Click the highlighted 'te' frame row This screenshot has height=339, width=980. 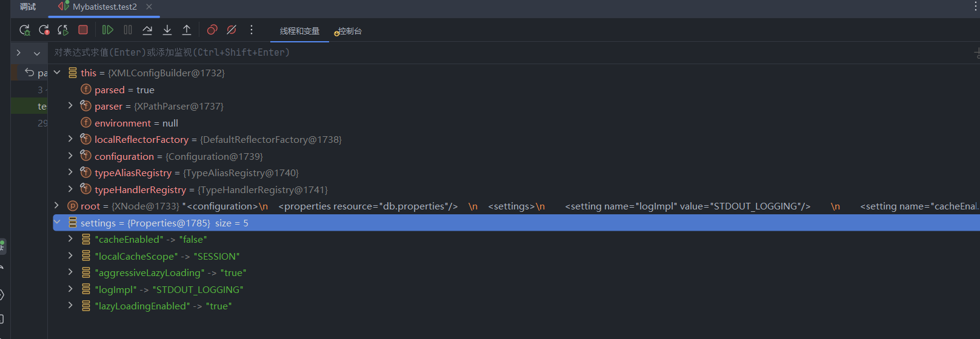29,106
